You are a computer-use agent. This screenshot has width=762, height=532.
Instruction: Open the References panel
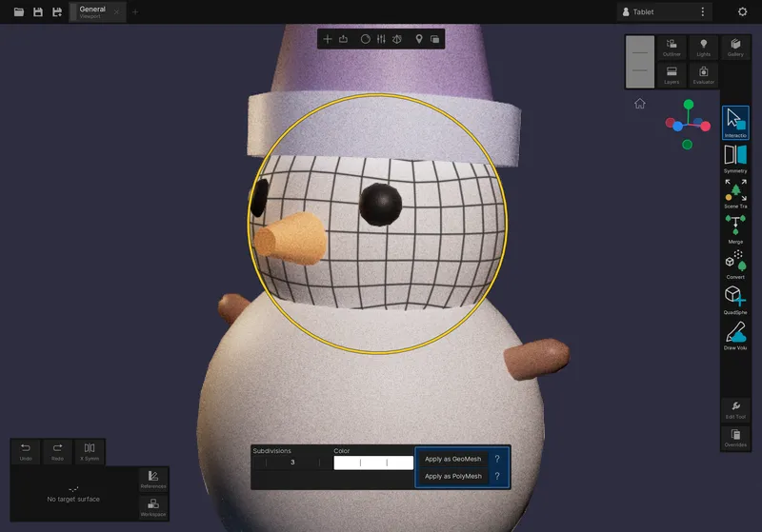click(153, 480)
